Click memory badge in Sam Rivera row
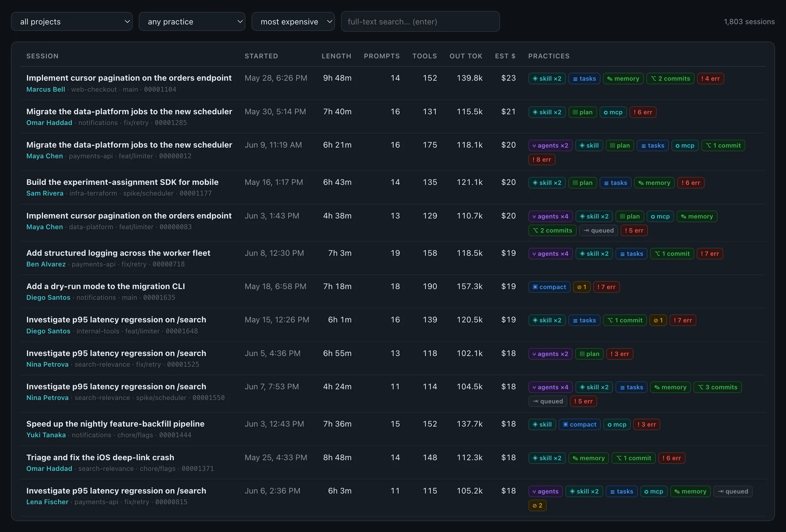Image resolution: width=786 pixels, height=532 pixels. point(654,183)
